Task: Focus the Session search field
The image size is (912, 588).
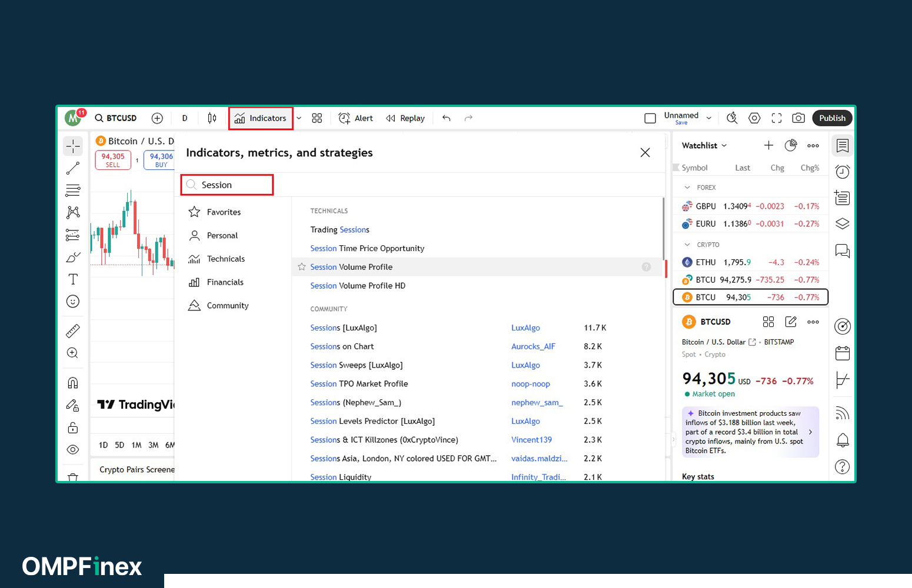Action: (227, 185)
